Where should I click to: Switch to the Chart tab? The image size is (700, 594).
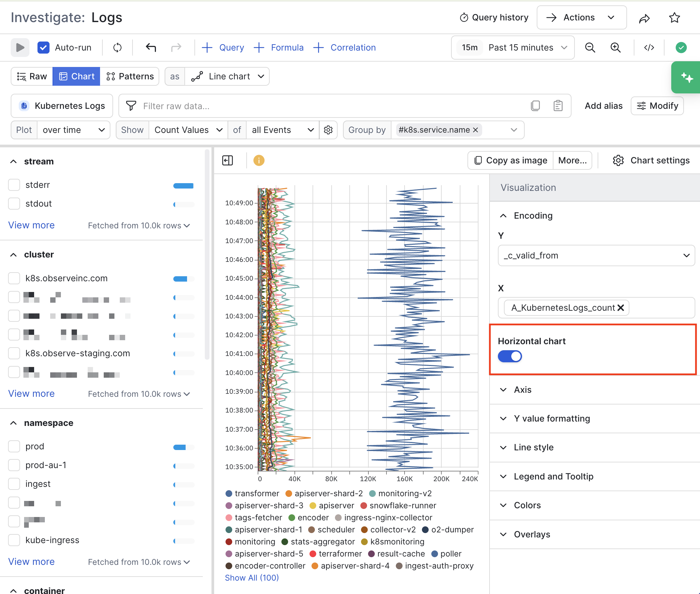coord(76,76)
